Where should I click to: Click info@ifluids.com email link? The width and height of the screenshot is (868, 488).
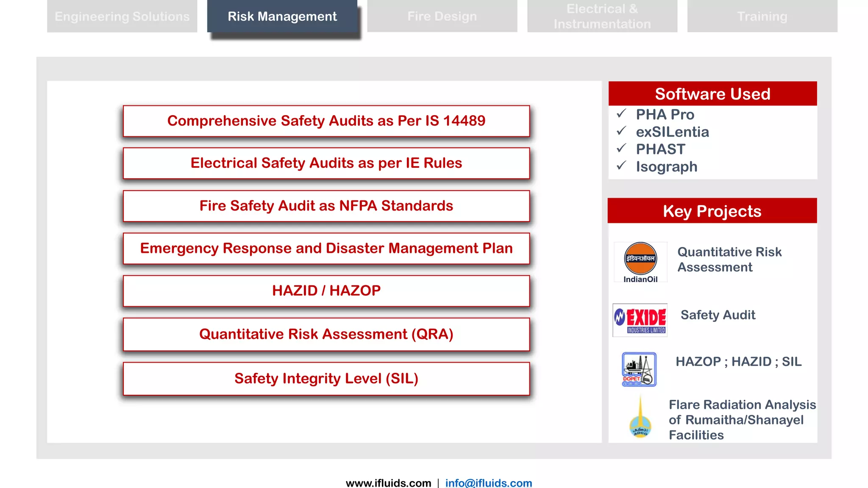tap(488, 482)
